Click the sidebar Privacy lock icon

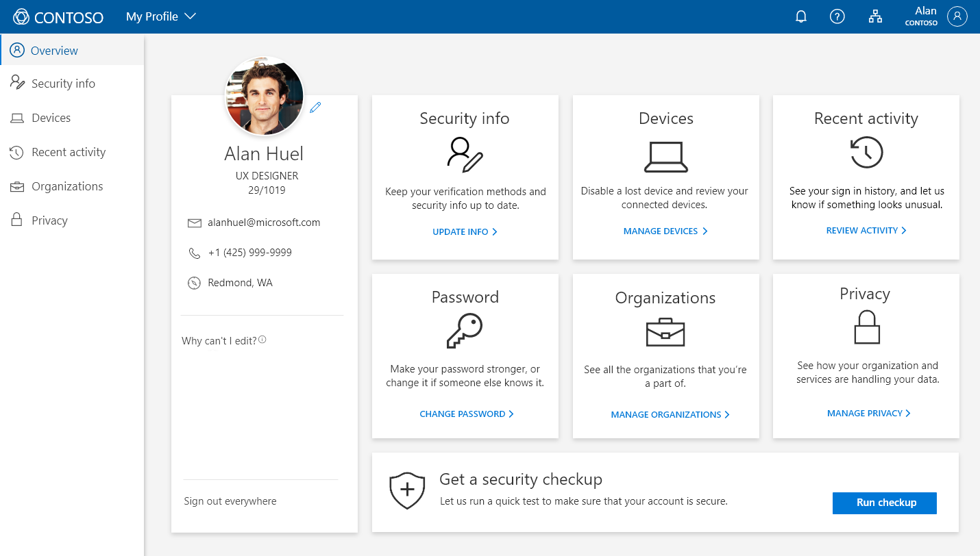(17, 220)
